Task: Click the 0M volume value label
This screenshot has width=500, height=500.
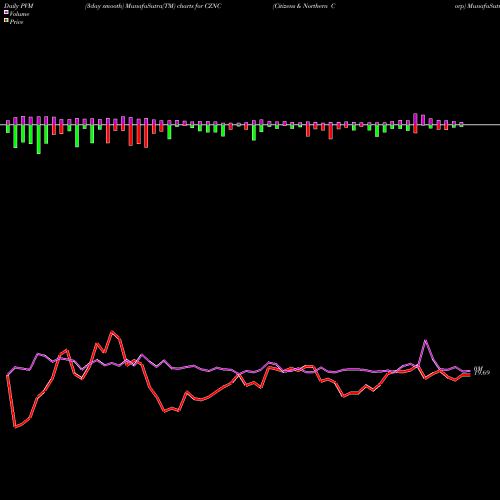Action: pyautogui.click(x=478, y=369)
